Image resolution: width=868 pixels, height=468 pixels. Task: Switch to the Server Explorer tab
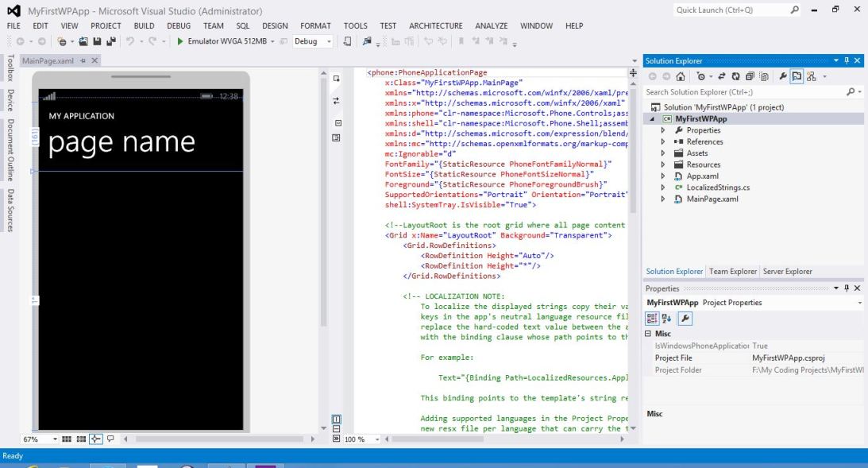[787, 272]
